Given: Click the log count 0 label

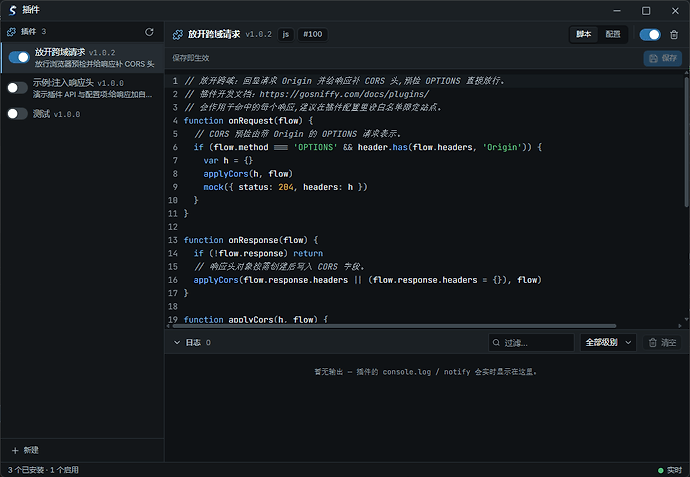Looking at the screenshot, I should coord(208,342).
